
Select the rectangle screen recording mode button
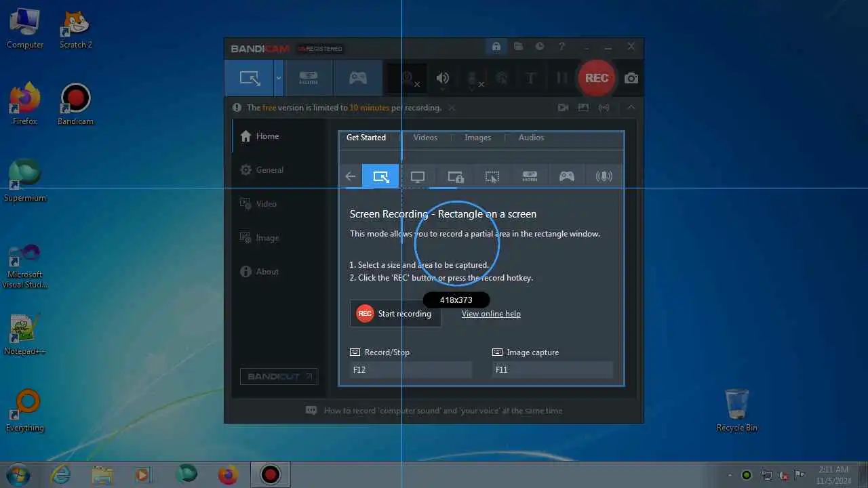250,78
